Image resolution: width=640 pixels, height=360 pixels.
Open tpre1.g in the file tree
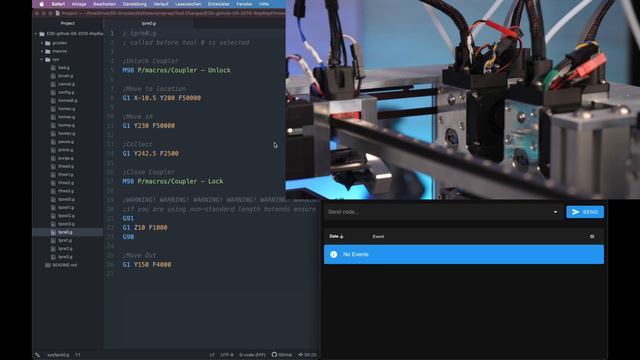[65, 240]
